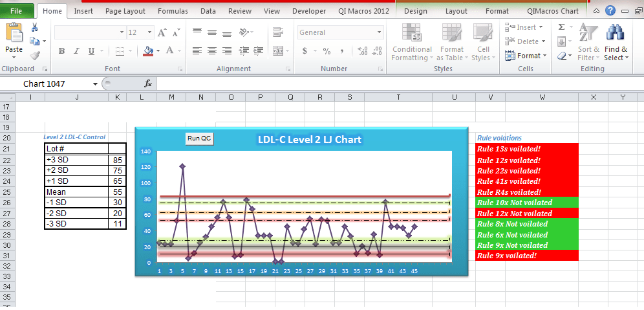Screen dimensions: 644x310
Task: Click Increase Decimal icon
Action: click(363, 51)
